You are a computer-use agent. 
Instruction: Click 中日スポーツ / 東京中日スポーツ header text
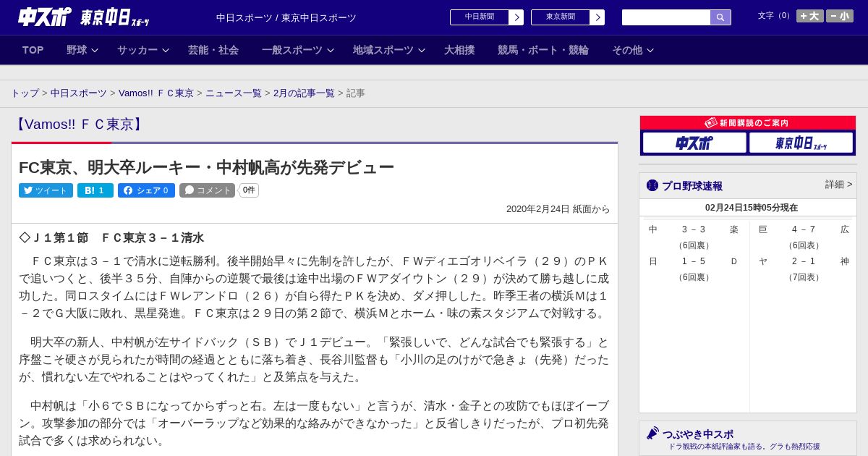pyautogui.click(x=286, y=17)
